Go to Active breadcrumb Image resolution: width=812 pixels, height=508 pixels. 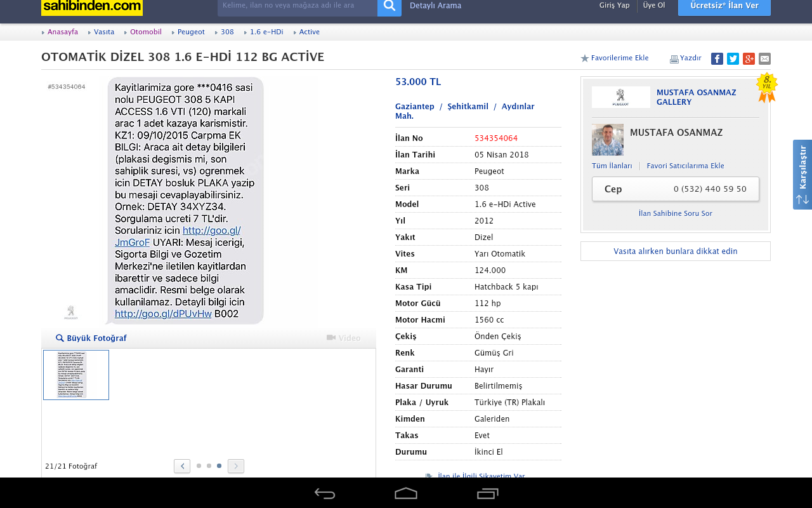[x=310, y=32]
